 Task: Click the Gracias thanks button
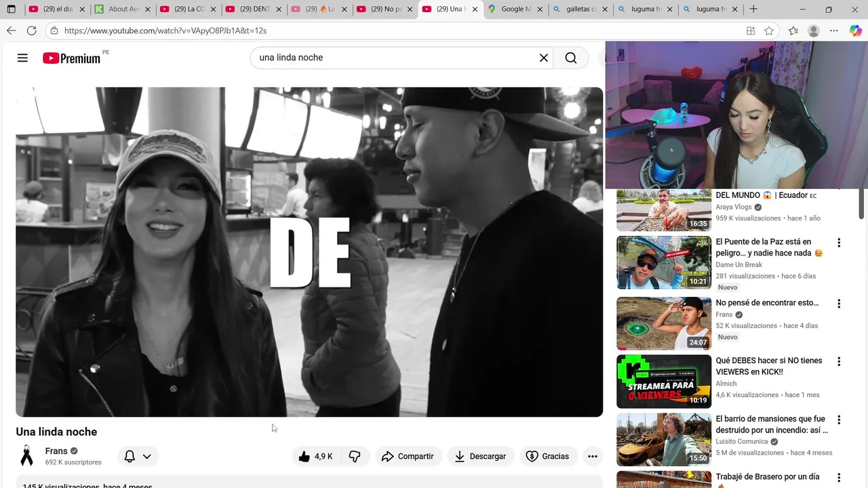click(x=548, y=456)
